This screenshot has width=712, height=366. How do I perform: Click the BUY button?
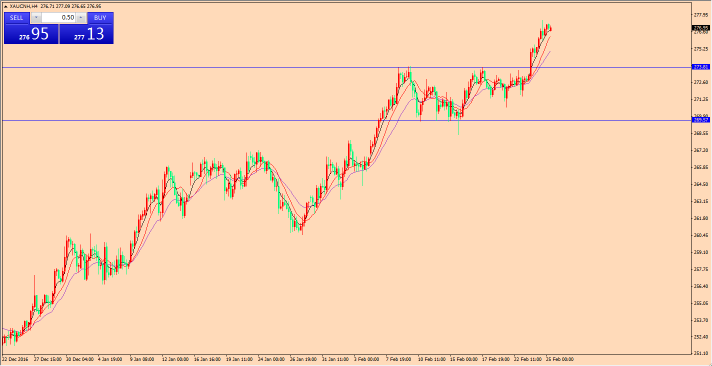point(100,18)
